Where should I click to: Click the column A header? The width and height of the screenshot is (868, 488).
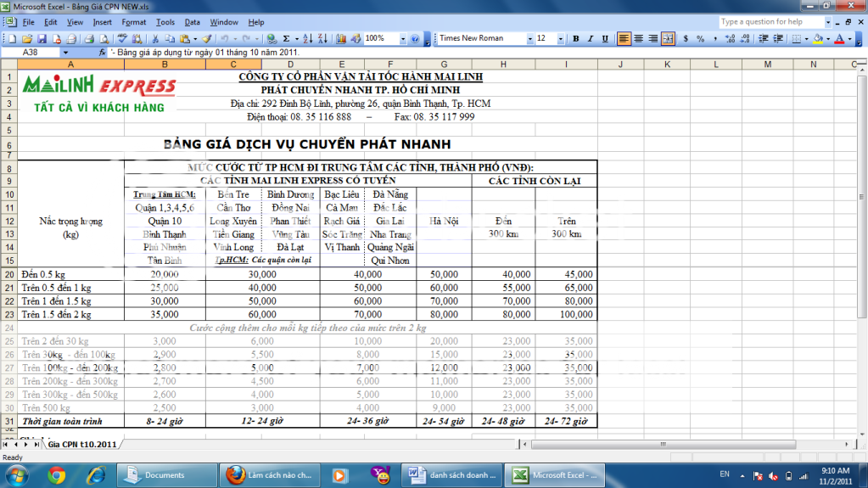coord(71,65)
